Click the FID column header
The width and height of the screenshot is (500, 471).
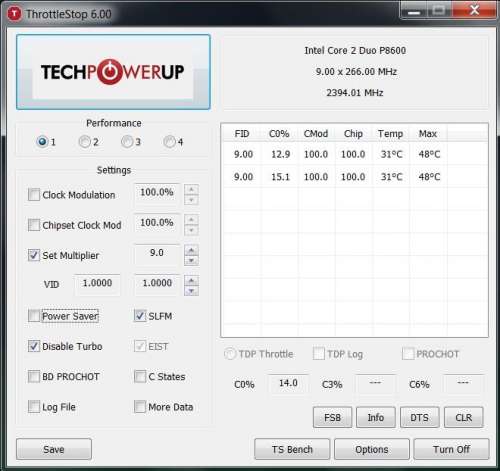tap(242, 134)
